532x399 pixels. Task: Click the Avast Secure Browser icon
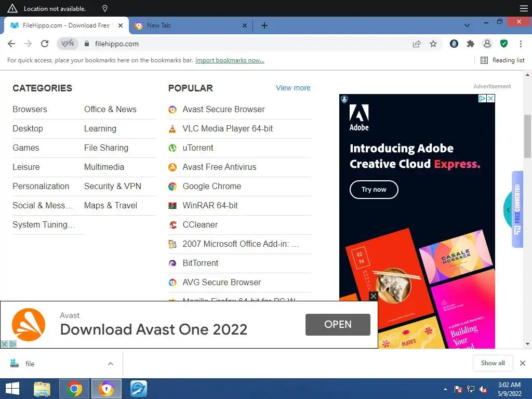(172, 110)
